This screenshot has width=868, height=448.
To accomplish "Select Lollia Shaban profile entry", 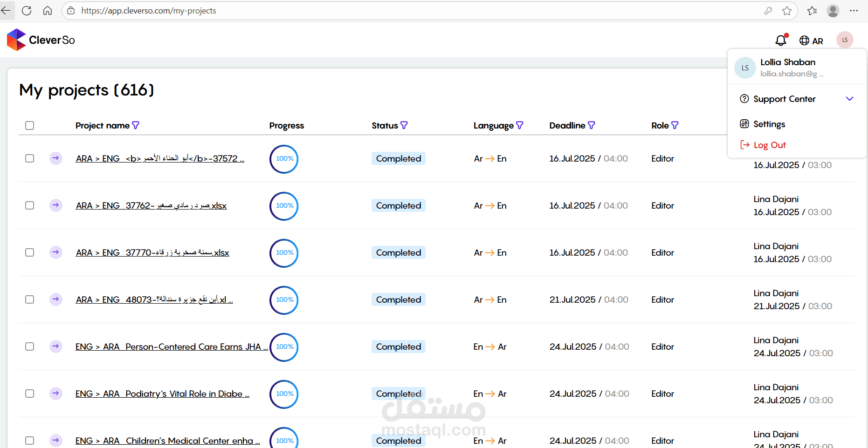I will point(797,68).
